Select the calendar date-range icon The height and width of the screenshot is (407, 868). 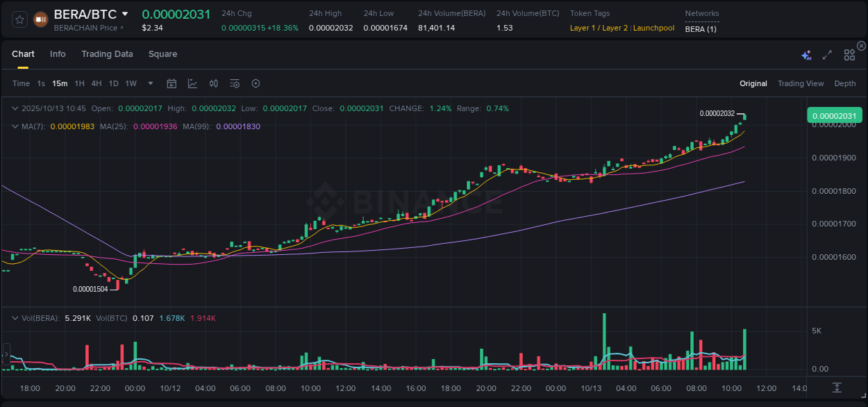tap(172, 83)
